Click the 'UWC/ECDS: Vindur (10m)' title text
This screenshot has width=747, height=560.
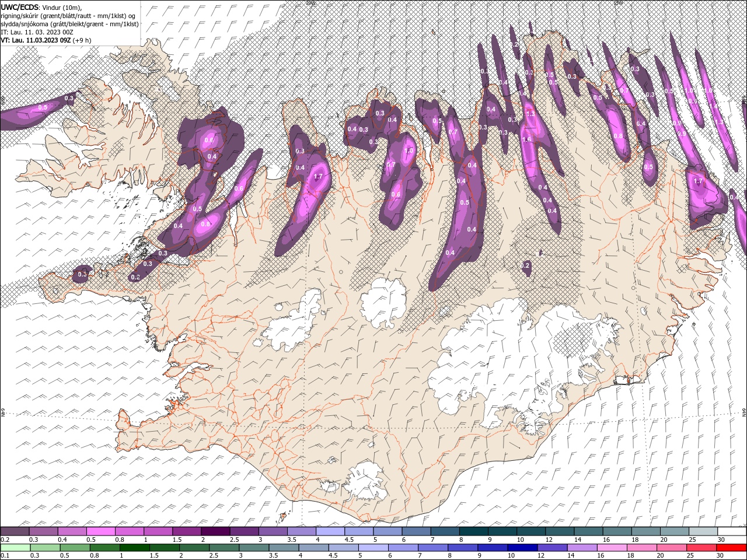41,7
